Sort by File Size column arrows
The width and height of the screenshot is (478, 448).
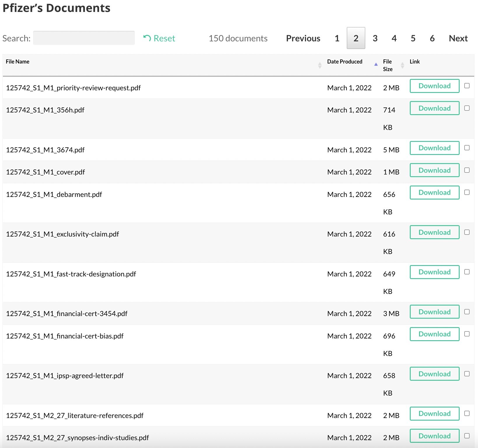pos(402,65)
